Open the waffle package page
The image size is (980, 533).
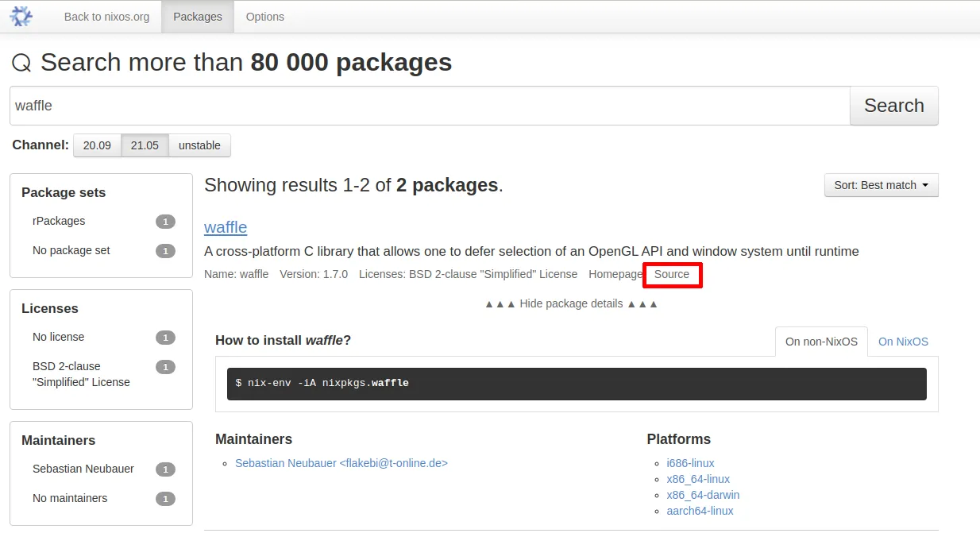tap(225, 227)
